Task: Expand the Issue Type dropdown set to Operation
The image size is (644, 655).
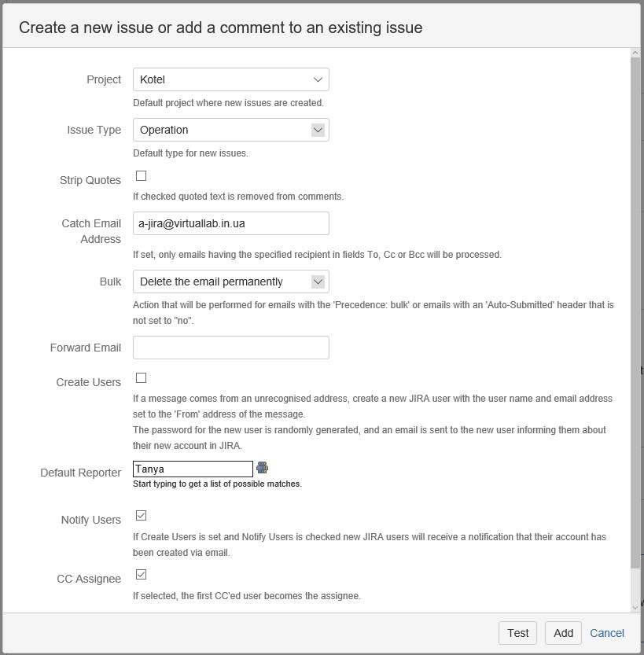Action: pyautogui.click(x=231, y=130)
